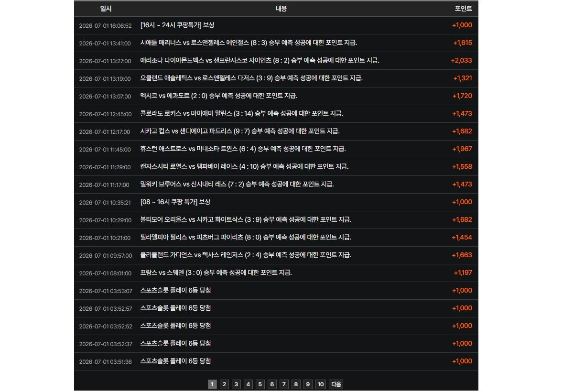Go to pagination page 2
The width and height of the screenshot is (563, 392).
coord(224,384)
